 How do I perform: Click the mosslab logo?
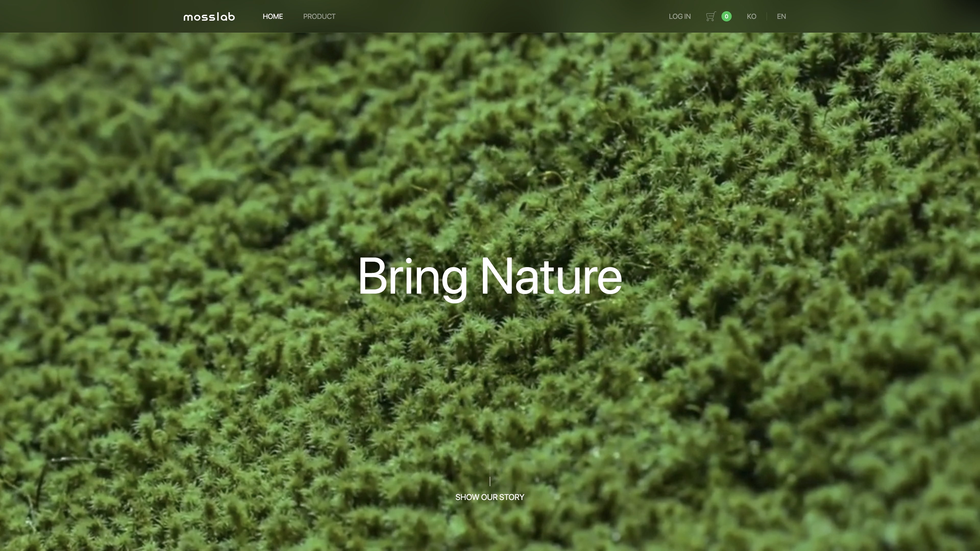[209, 17]
